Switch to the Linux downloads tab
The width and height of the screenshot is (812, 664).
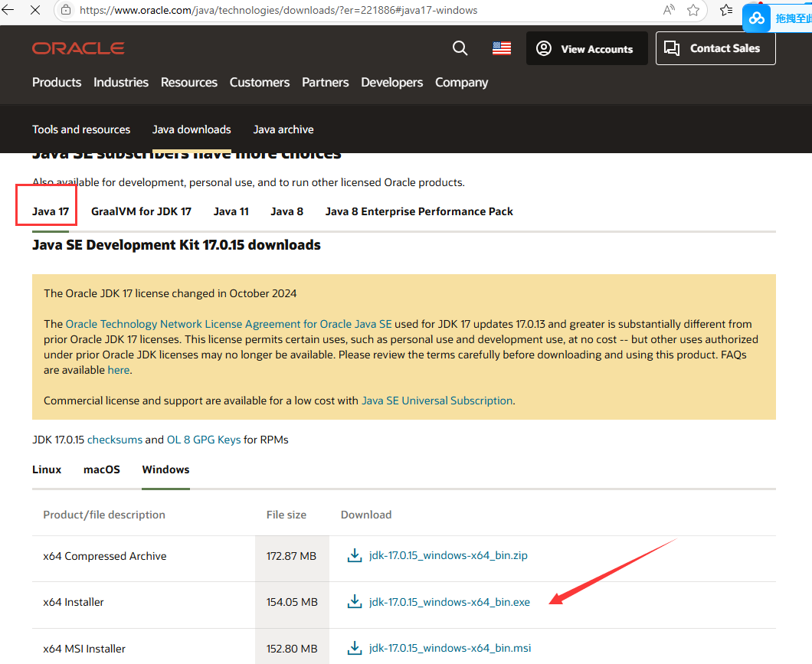47,469
